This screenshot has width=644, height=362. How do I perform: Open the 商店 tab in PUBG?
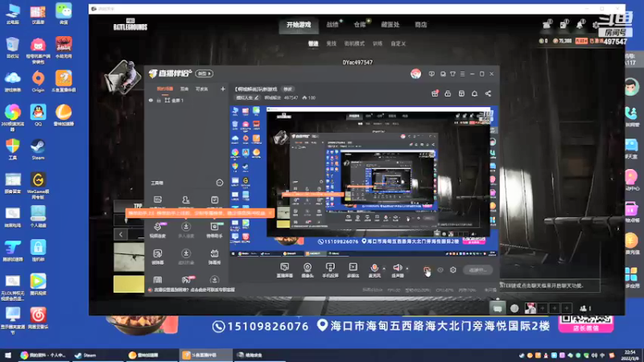[x=420, y=25]
